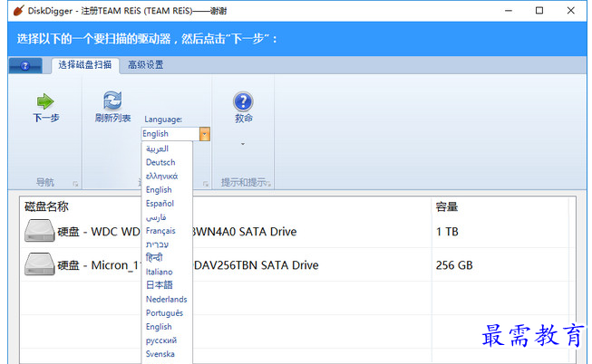Choose Français from the language list
Image resolution: width=592 pixels, height=364 pixels.
(x=160, y=231)
